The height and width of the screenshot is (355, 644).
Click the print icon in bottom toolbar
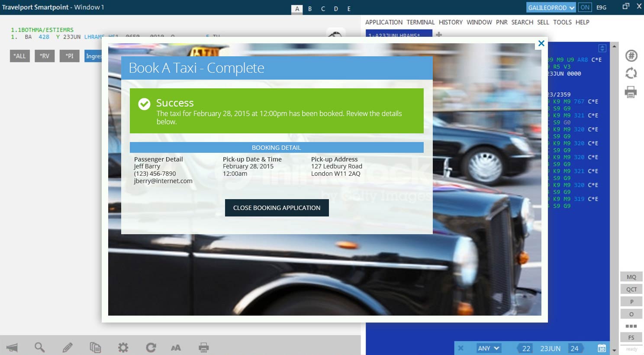point(204,347)
